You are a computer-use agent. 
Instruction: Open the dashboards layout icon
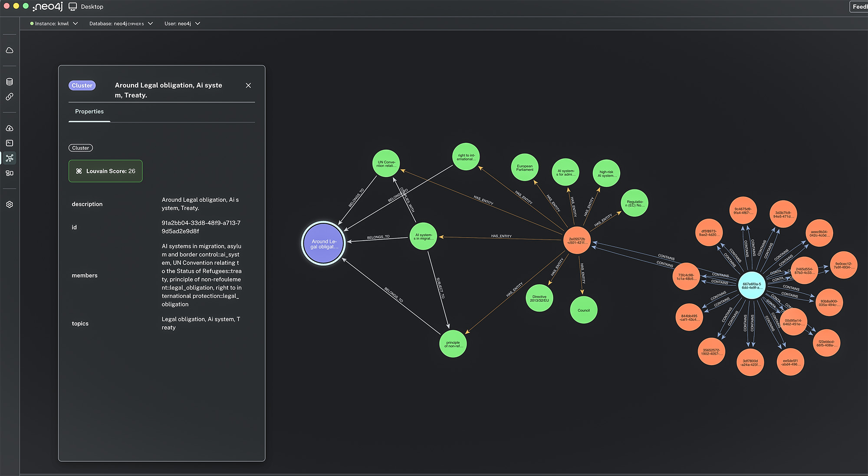10,173
